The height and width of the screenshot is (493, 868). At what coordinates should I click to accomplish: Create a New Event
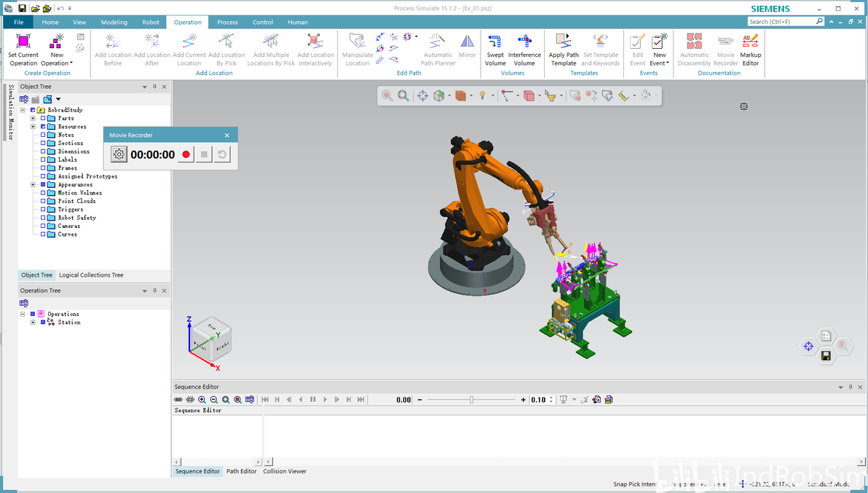point(659,50)
